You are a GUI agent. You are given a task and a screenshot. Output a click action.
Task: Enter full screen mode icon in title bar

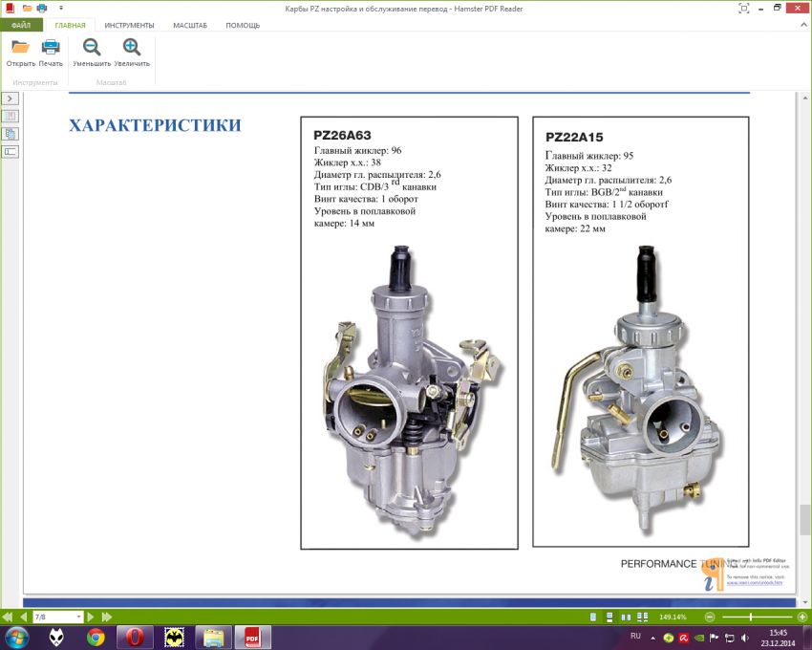744,8
